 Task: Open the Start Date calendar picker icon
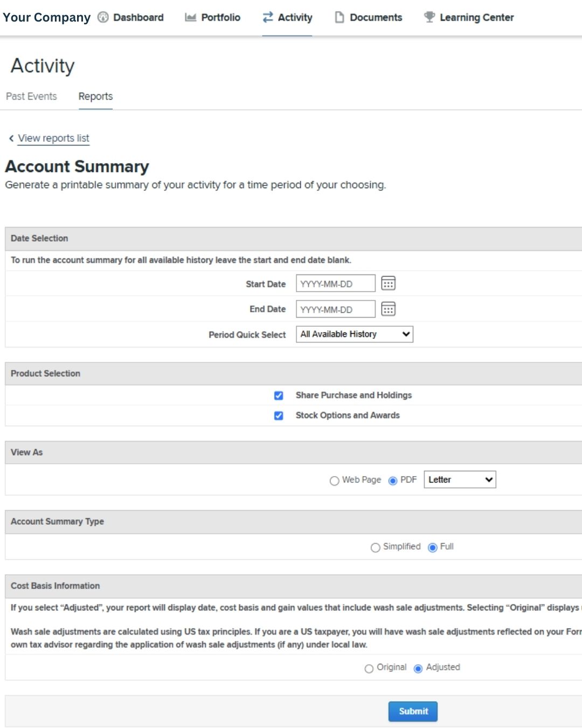point(388,283)
